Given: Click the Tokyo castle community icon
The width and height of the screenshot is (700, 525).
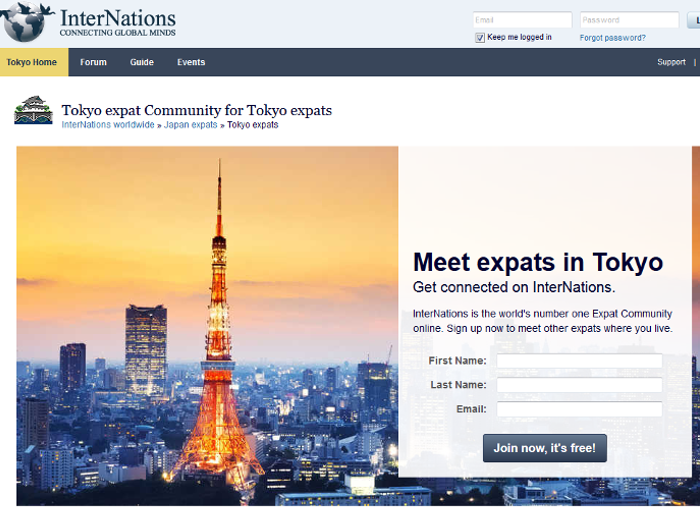Looking at the screenshot, I should (x=33, y=111).
